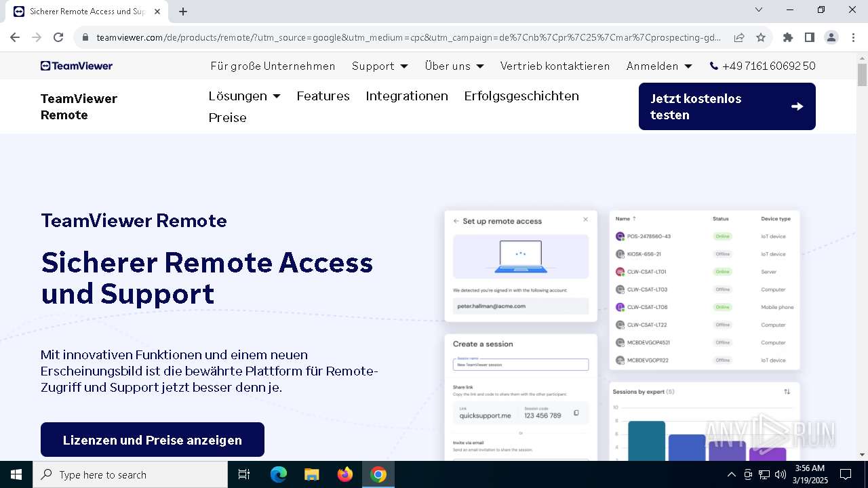Click Jetzt kostenlos testen button
This screenshot has width=868, height=488.
[727, 106]
